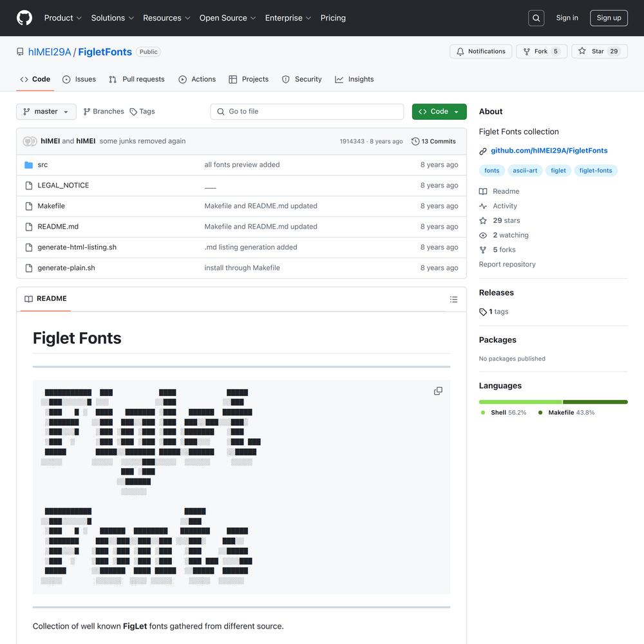The width and height of the screenshot is (644, 644).
Task: Click the Shell segment of languages bar
Action: 520,402
